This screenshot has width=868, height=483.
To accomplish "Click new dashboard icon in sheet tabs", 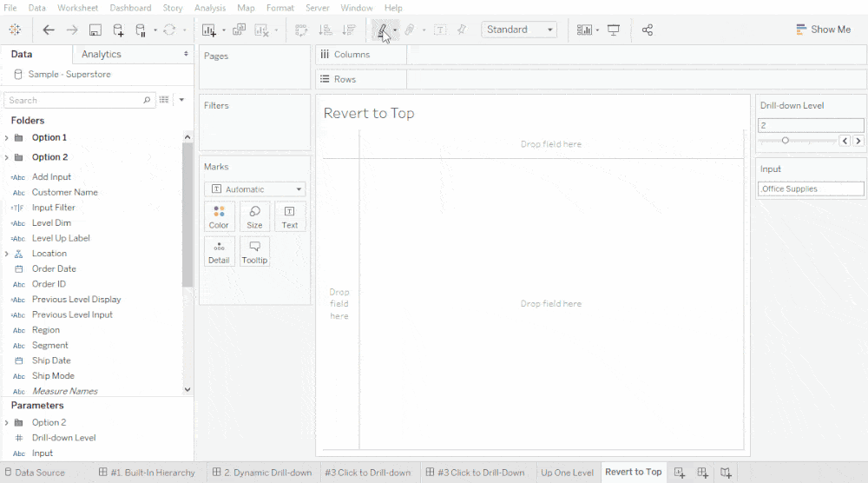I will pos(702,473).
